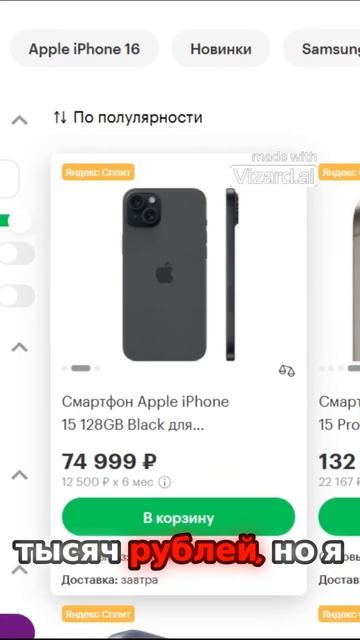
Task: Select the active carousel dot under the phone image
Action: (x=81, y=368)
